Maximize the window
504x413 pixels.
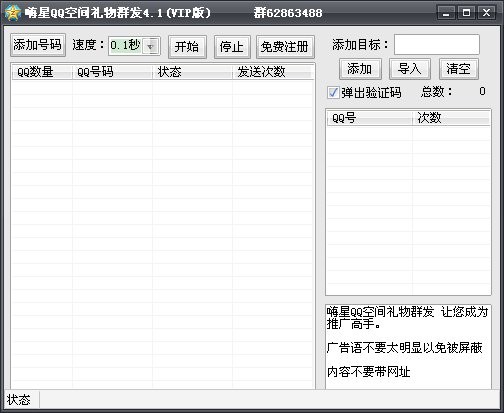tap(466, 13)
